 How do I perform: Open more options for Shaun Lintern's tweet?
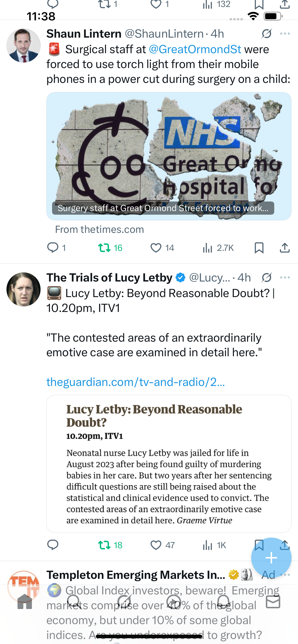tap(285, 34)
